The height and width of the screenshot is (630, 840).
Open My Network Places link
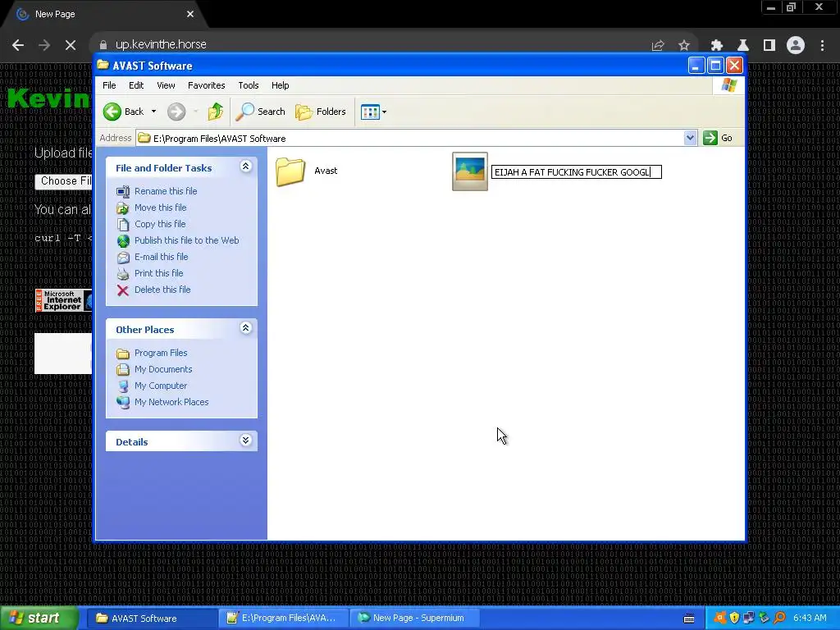[171, 402]
